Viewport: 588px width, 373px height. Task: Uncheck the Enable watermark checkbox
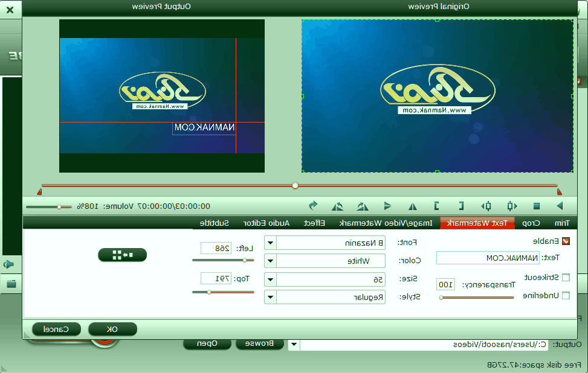[x=566, y=241]
